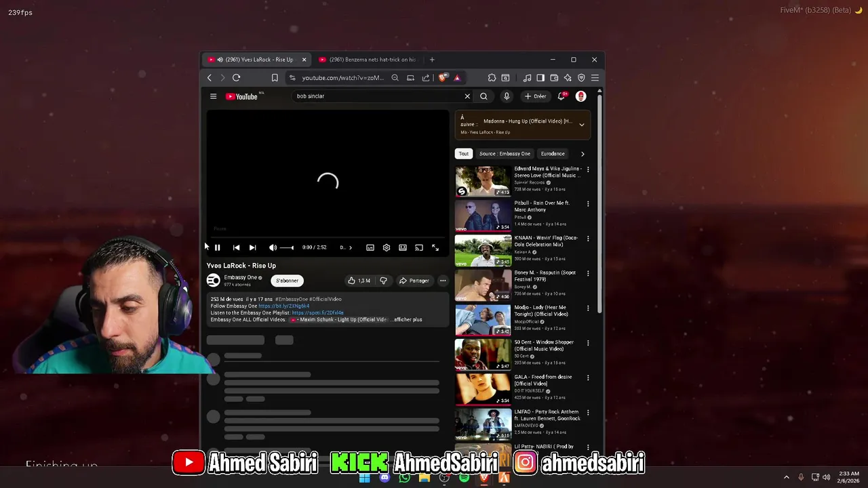Open the Embassy One channel name
This screenshot has height=488, width=868.
click(x=240, y=277)
